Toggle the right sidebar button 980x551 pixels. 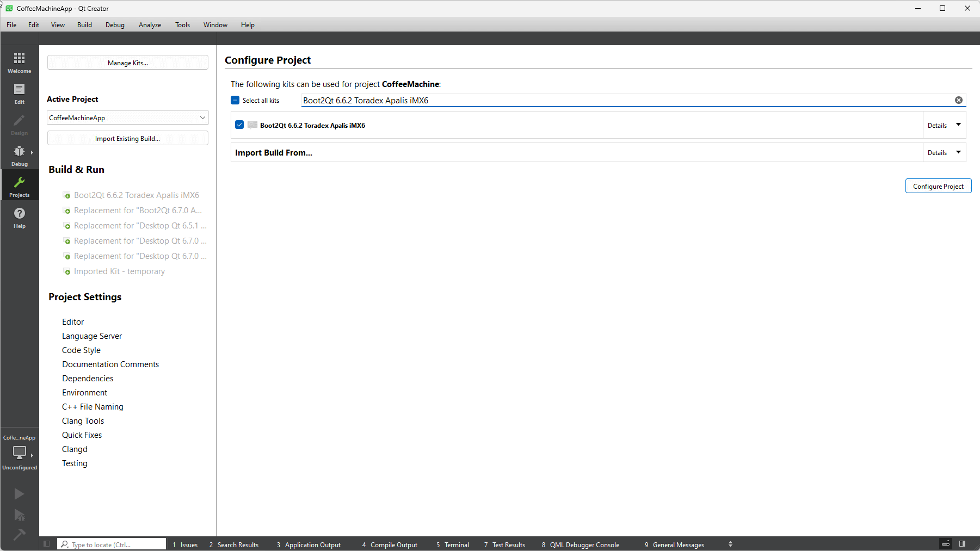[x=962, y=544]
